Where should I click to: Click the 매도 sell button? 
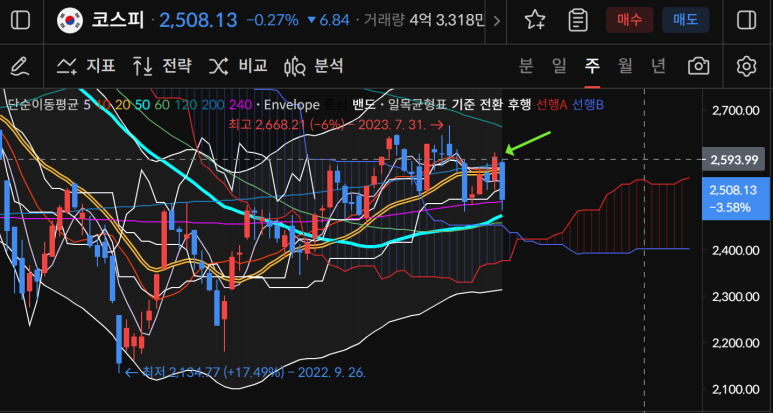(x=686, y=20)
